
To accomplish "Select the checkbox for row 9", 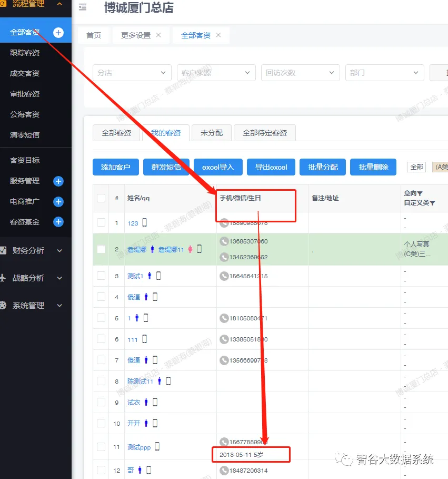I will point(101,402).
